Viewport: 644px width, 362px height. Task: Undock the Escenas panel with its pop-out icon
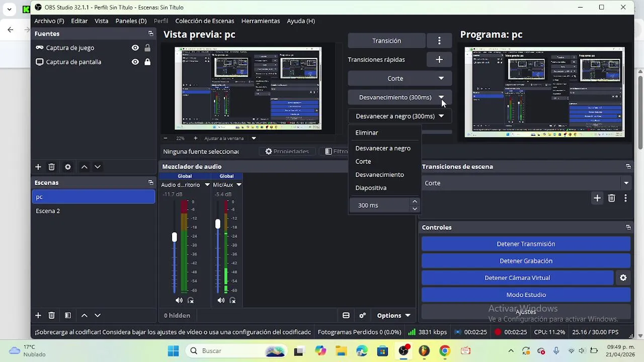click(150, 183)
